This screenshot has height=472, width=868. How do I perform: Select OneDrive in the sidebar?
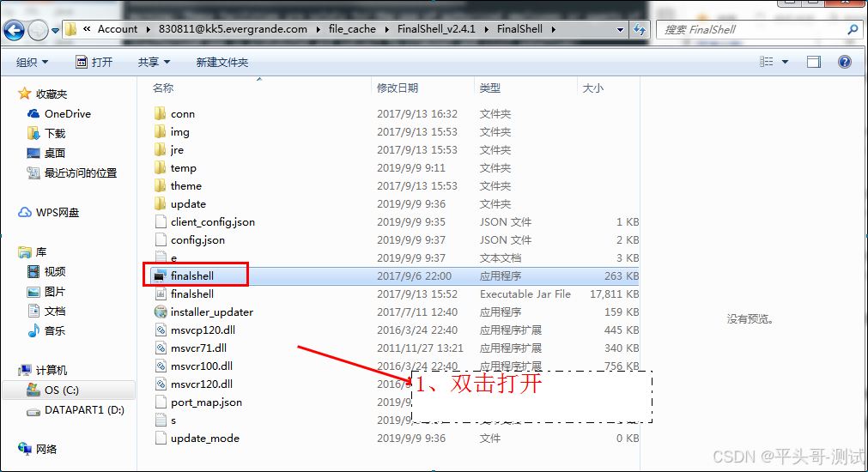(x=59, y=113)
